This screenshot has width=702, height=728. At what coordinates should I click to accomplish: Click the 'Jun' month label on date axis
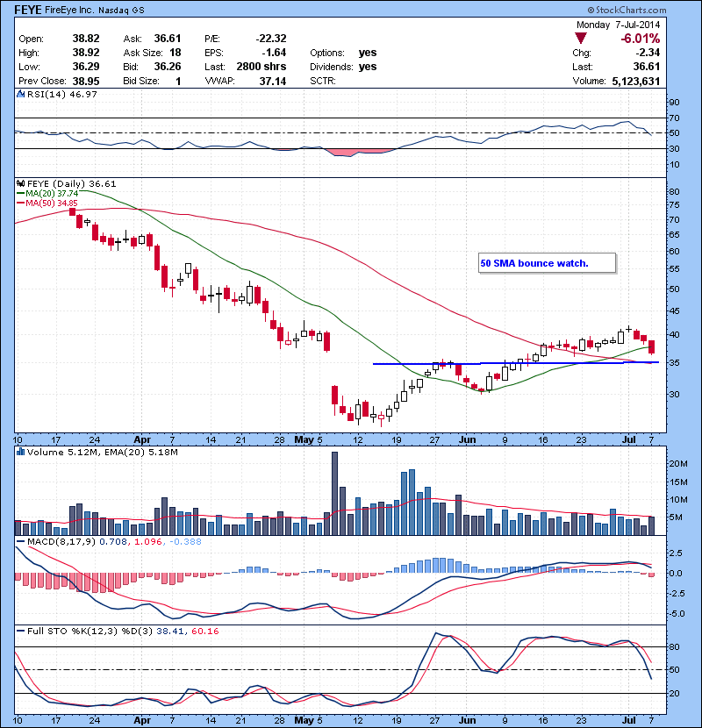[x=469, y=438]
